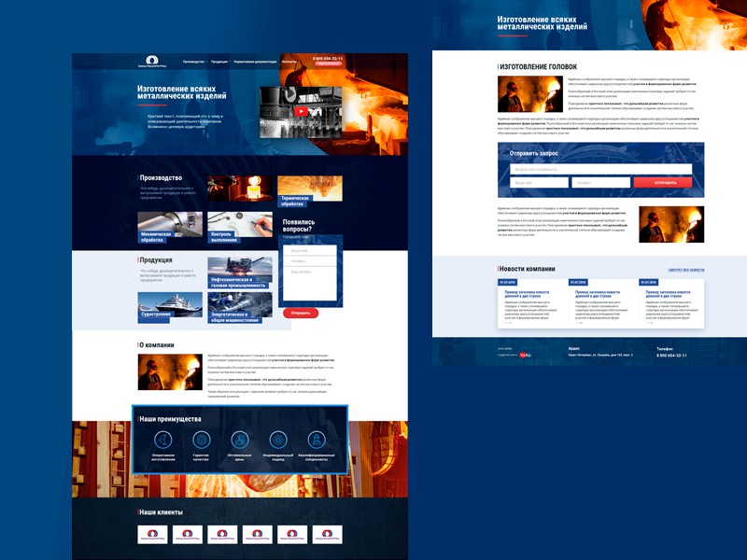Open Нормативная документация in header nav

click(255, 62)
